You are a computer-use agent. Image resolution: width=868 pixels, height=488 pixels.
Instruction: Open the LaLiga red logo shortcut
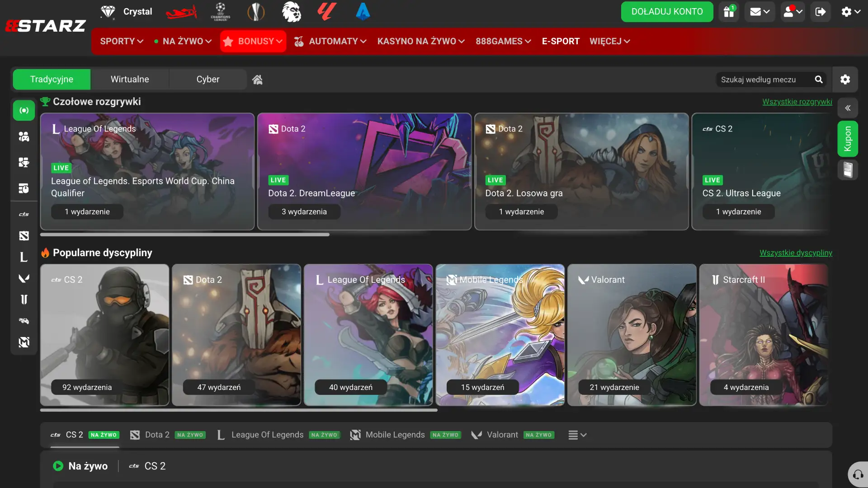[x=327, y=12]
